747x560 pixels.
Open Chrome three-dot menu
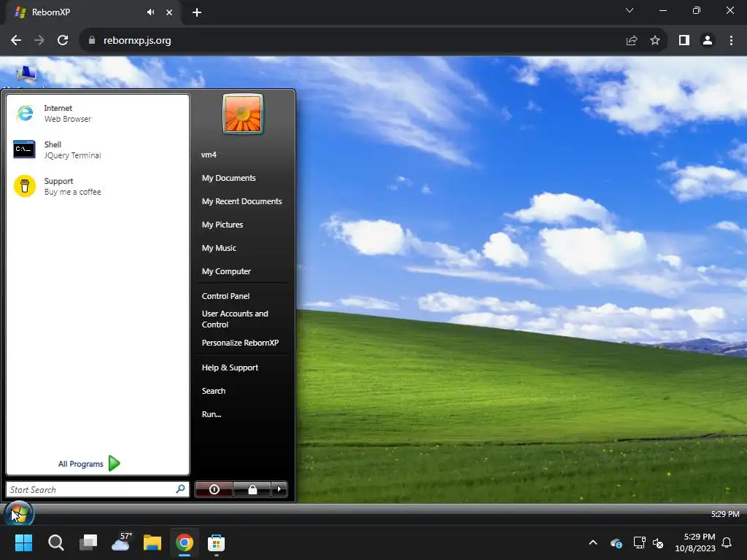(731, 41)
